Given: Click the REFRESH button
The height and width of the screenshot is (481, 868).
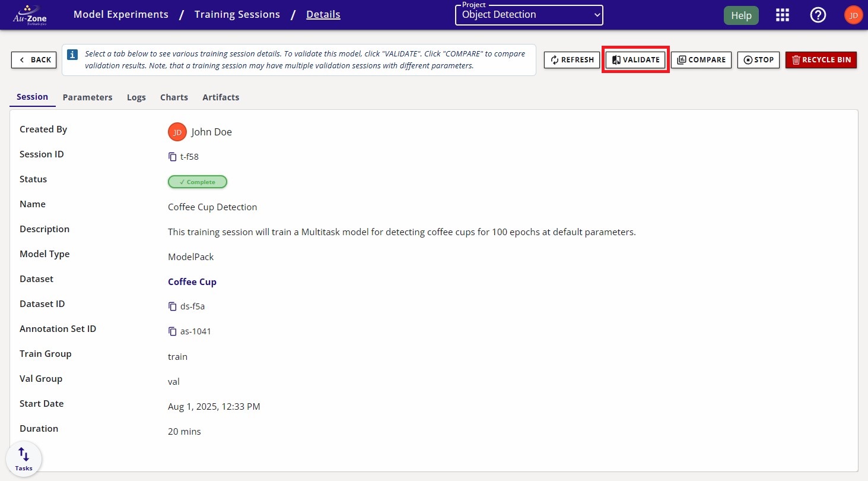Looking at the screenshot, I should click(x=571, y=59).
